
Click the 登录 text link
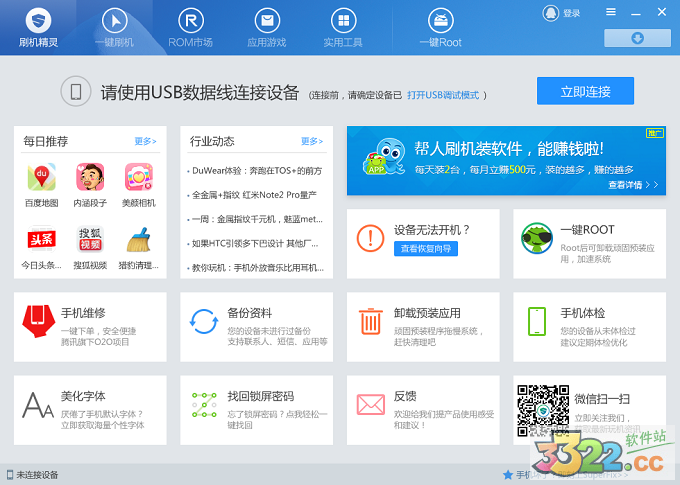point(572,13)
